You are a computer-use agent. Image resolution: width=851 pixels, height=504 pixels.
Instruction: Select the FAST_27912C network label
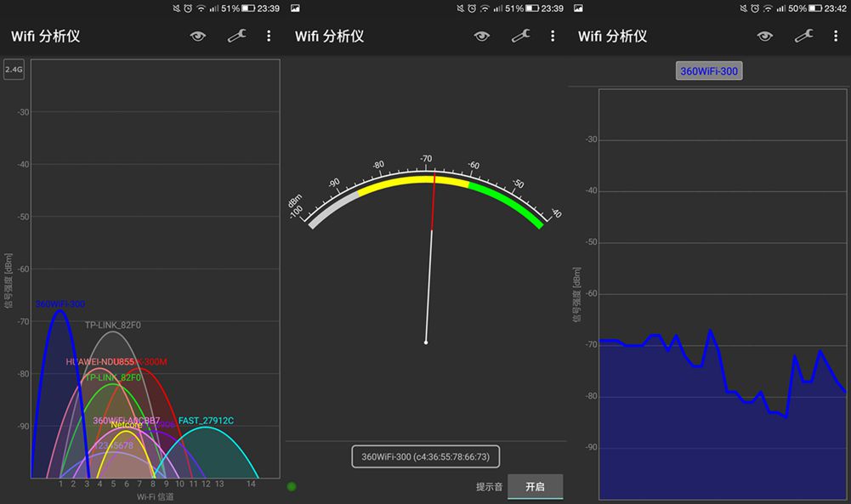pyautogui.click(x=207, y=418)
